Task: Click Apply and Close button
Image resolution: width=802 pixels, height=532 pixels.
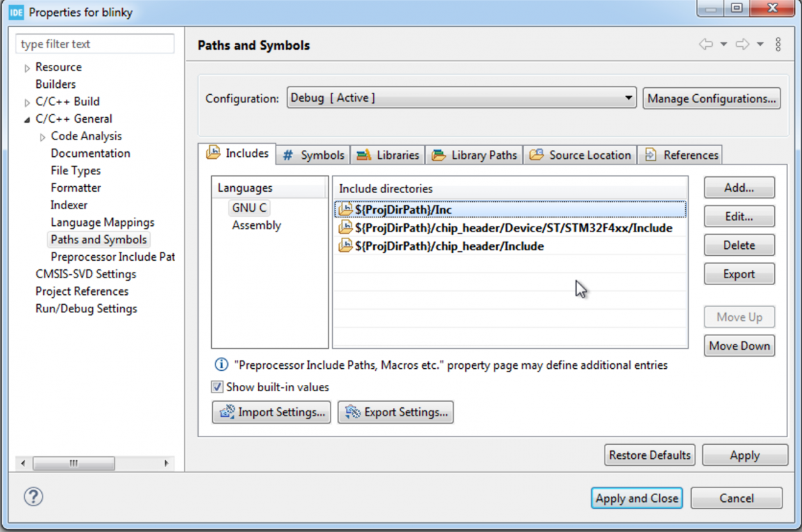Action: coord(637,499)
